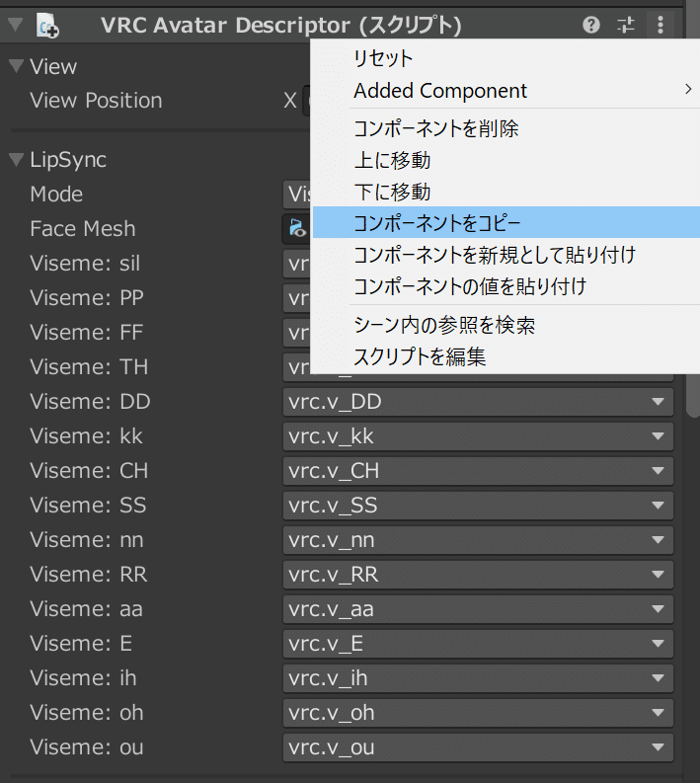
Task: Open the Viseme: CH dropdown
Action: 478,470
